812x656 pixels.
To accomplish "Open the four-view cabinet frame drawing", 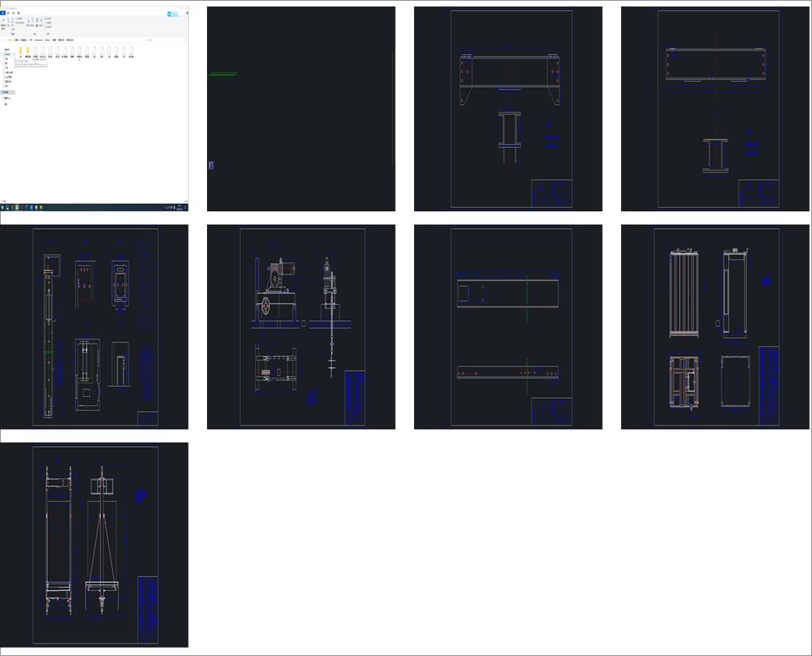I will [x=715, y=327].
